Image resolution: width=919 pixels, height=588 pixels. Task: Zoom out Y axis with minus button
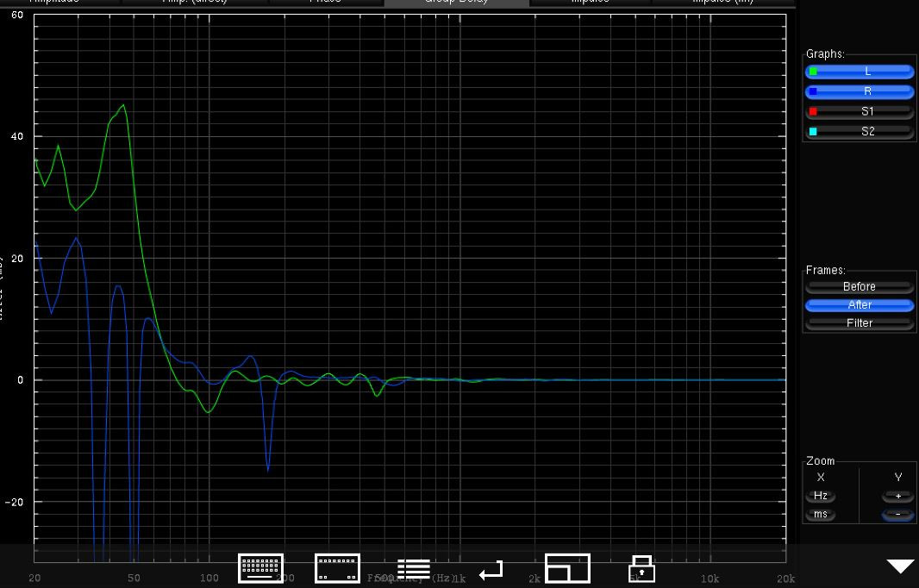[897, 515]
